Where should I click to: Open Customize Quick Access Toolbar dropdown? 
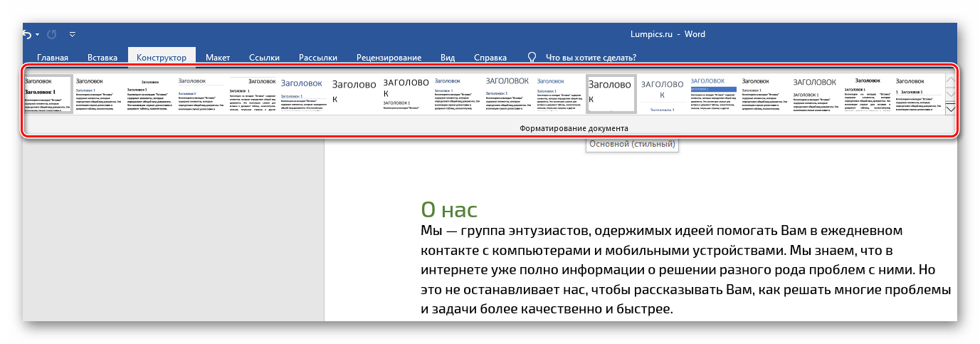72,34
